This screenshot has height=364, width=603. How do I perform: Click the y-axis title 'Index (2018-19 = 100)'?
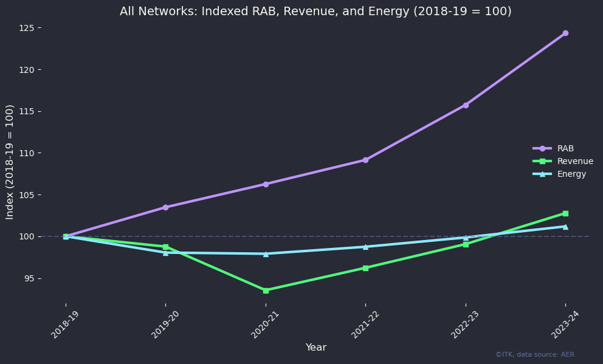[10, 162]
